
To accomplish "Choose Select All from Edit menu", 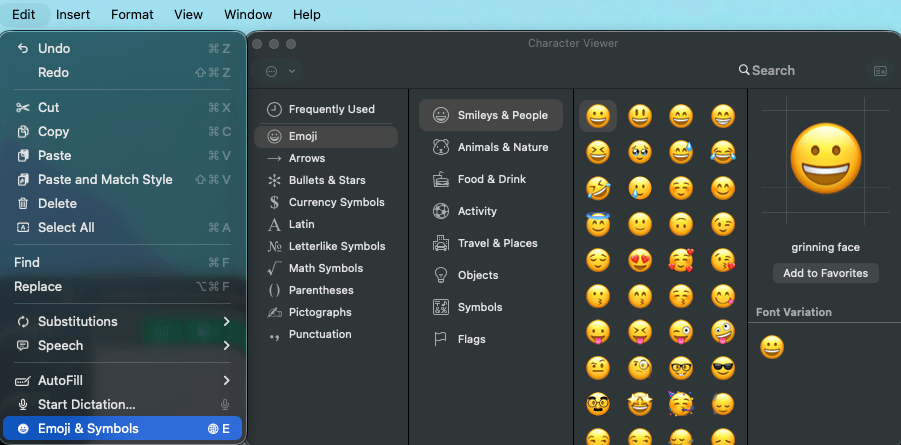I will pyautogui.click(x=122, y=228).
